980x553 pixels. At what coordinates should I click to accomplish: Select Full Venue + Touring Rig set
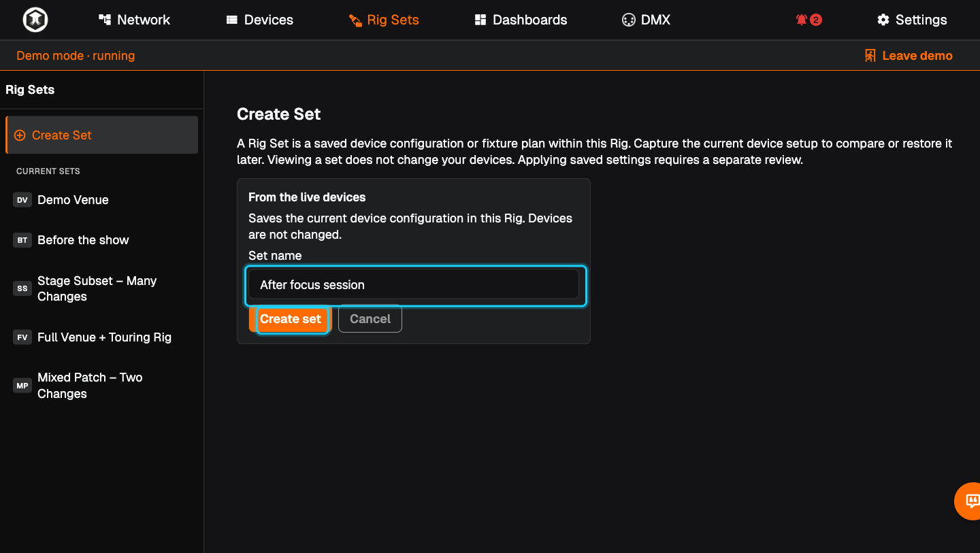102,337
